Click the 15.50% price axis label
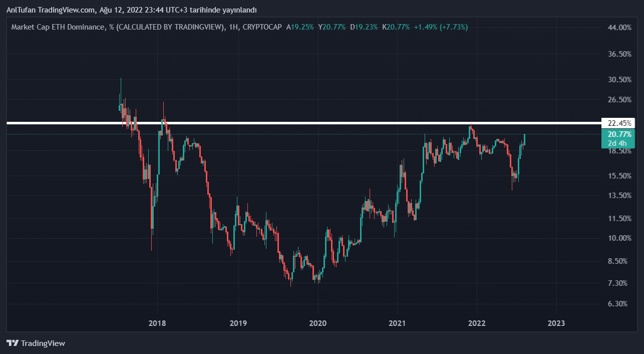 tap(619, 176)
